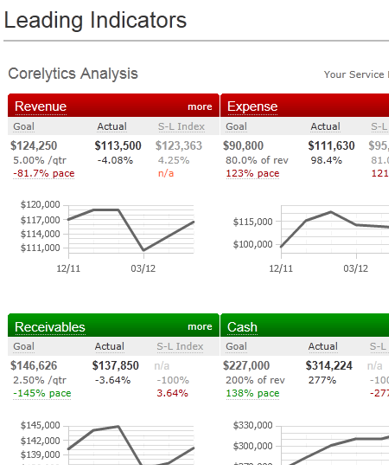Click Receivables goal value $146,626
Image resolution: width=389 pixels, height=465 pixels.
coord(34,366)
